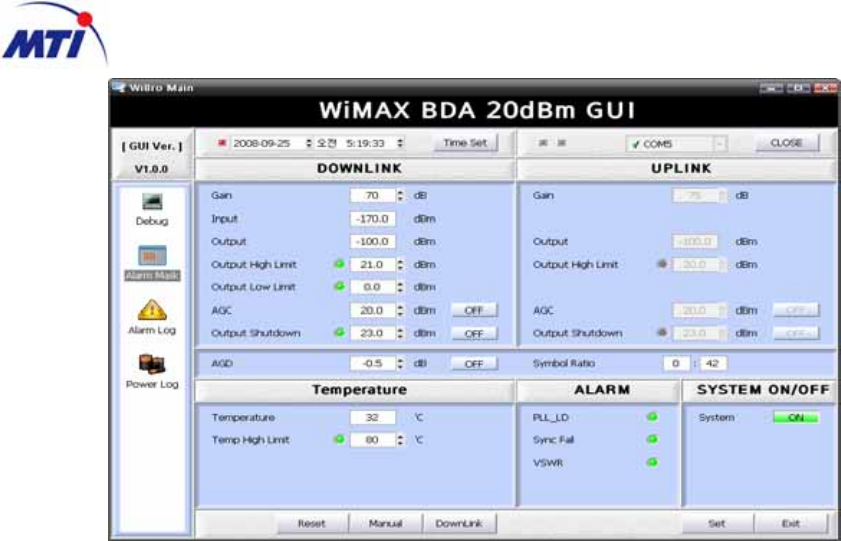Adjust the time 5:19:33 spinner
This screenshot has height=541, width=841.
coord(400,143)
